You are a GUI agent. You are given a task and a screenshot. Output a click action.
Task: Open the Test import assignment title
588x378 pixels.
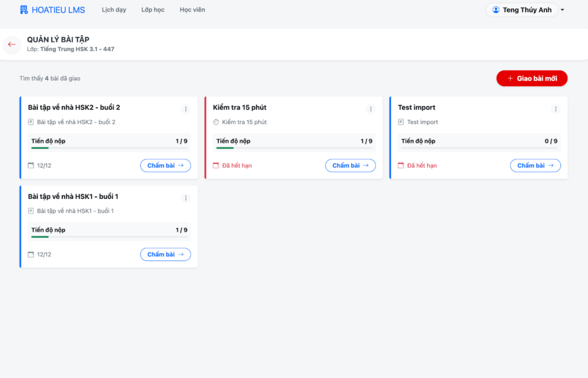pos(416,107)
